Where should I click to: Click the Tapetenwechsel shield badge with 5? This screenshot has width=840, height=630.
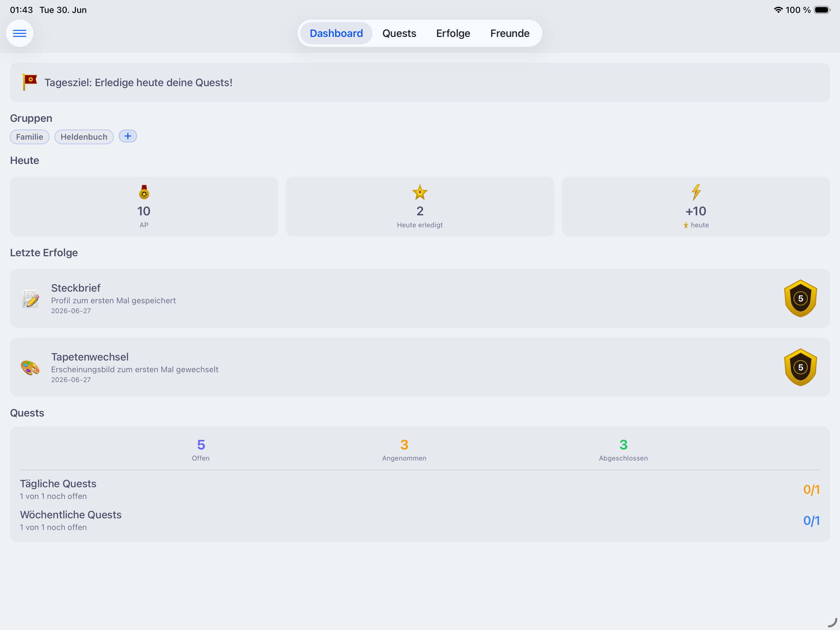[801, 367]
